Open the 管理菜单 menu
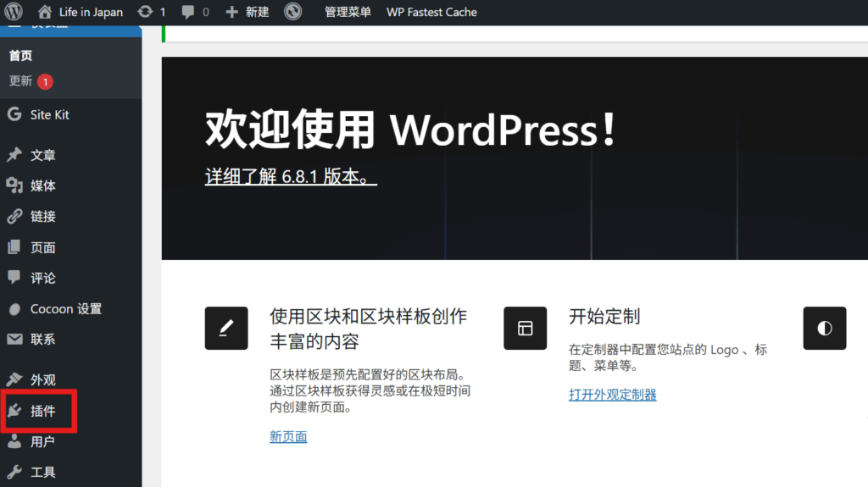Screen dimensions: 868x487 [x=348, y=12]
